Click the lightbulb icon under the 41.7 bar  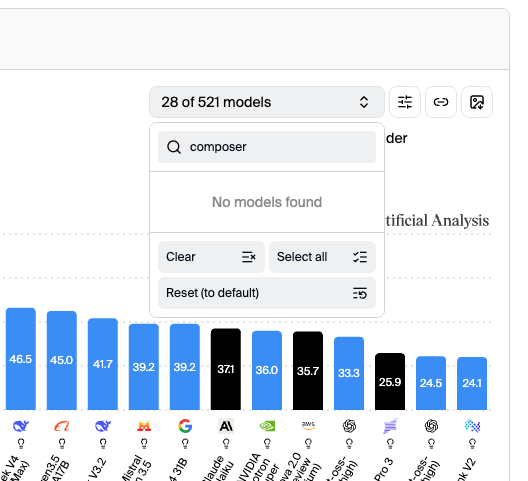pos(103,443)
